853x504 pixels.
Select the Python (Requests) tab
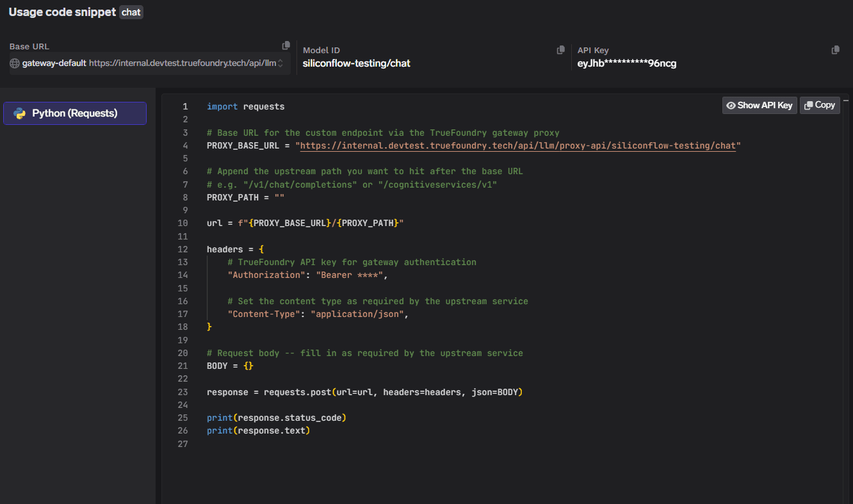pos(75,113)
